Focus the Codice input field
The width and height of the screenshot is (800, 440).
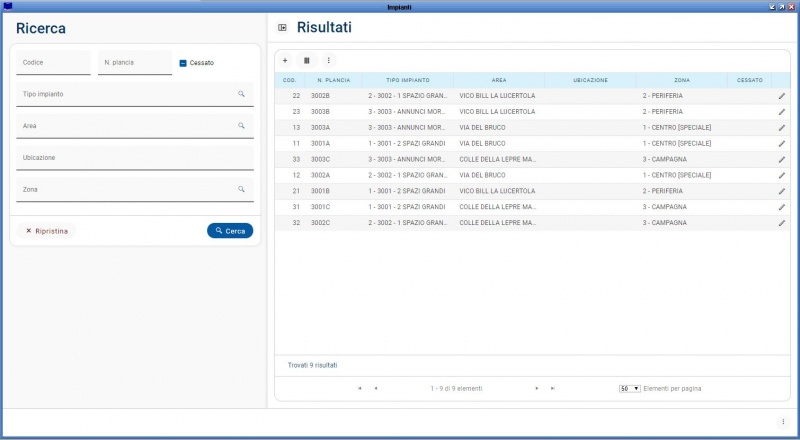(x=53, y=63)
